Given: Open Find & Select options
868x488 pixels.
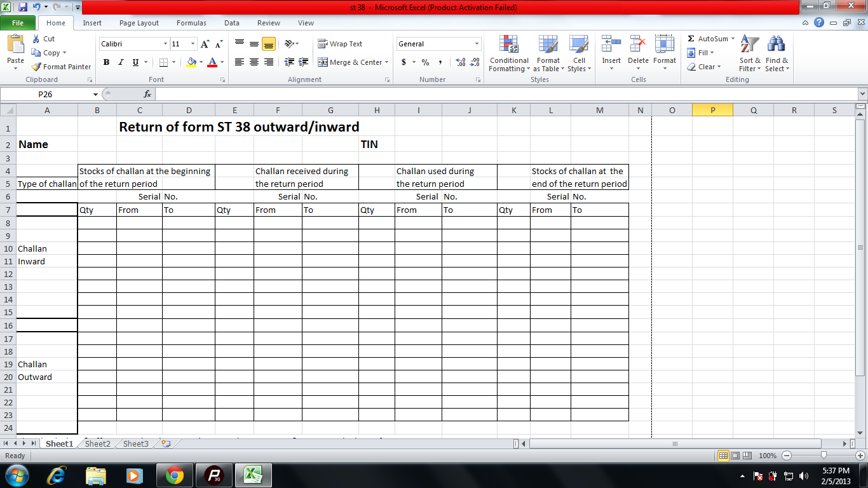Looking at the screenshot, I should [776, 54].
